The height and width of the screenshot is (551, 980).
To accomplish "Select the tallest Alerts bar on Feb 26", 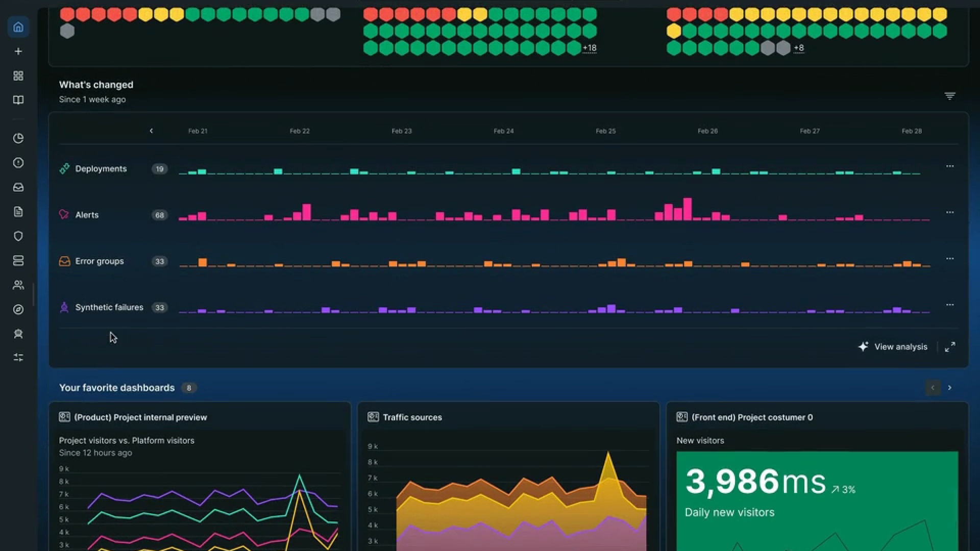I will pos(688,209).
